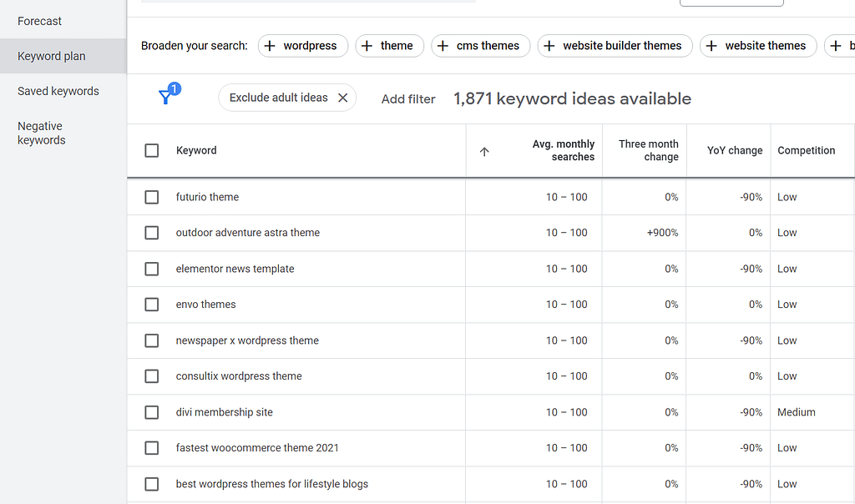The image size is (855, 504).
Task: Tick the select-all Keyword header checkbox
Action: tap(152, 150)
